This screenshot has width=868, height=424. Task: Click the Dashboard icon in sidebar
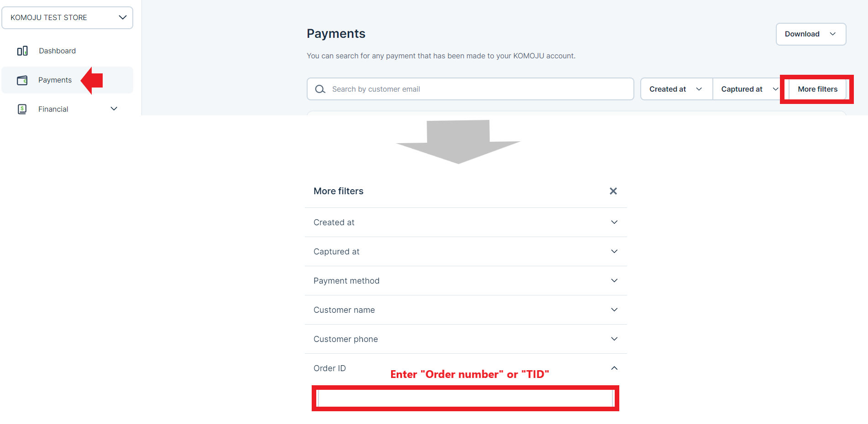pos(22,51)
